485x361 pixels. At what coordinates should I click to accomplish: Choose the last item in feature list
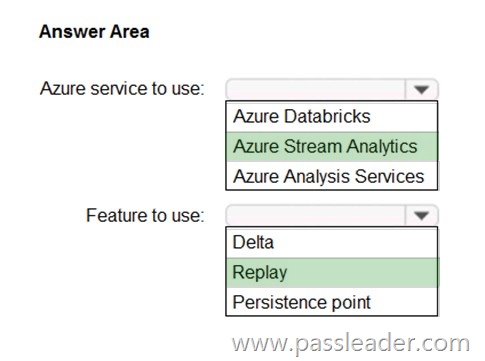[332, 302]
